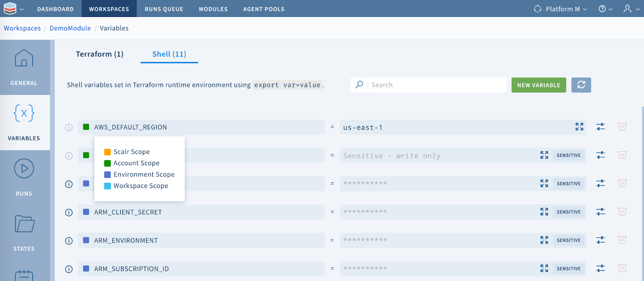The height and width of the screenshot is (281, 644).
Task: Focus the variable Search field
Action: (x=437, y=85)
